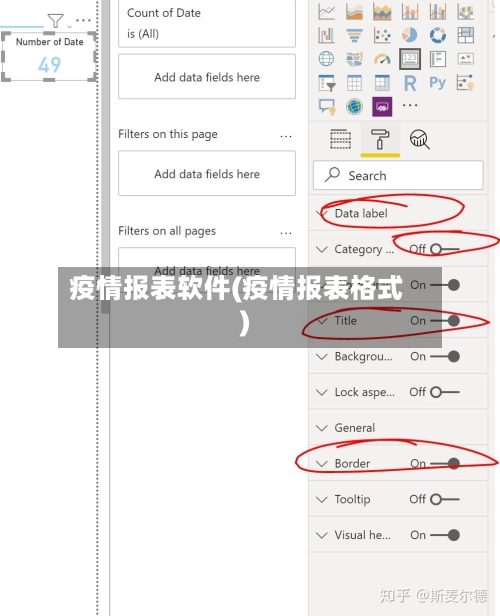The height and width of the screenshot is (616, 500).
Task: Expand the Data label section chevron
Action: 322,213
